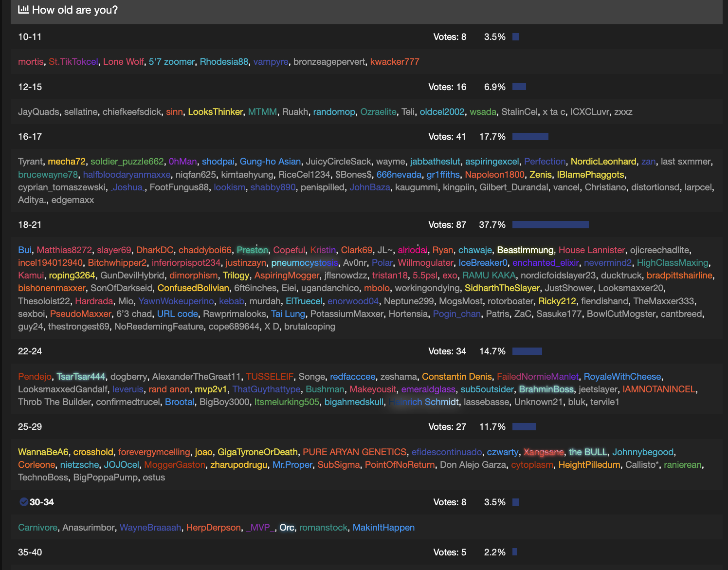Open voter profile GigaTyroneOrDeath
This screenshot has height=570, width=728.
pos(257,452)
